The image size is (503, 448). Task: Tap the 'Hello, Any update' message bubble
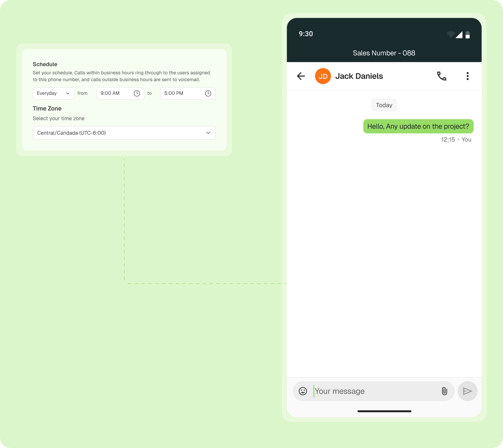tap(418, 126)
